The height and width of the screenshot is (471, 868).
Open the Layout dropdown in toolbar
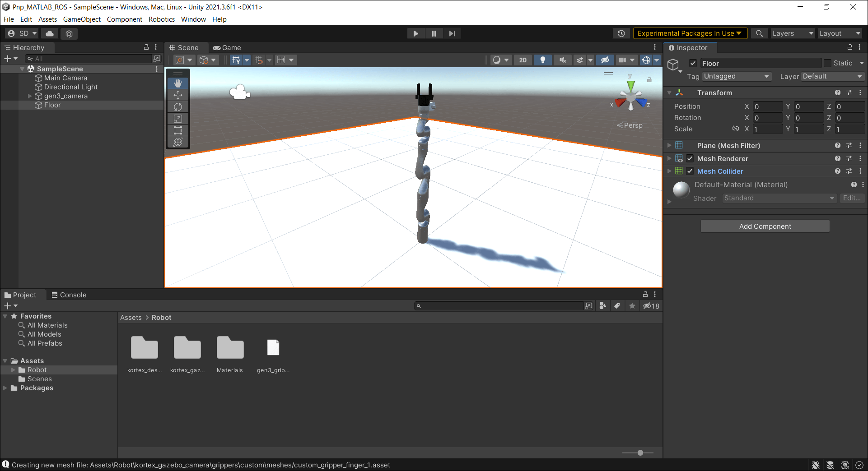pos(840,33)
